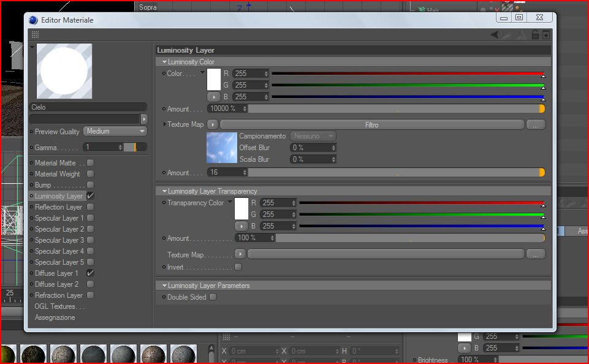Open the color picker arrow beside B 255

pos(213,97)
